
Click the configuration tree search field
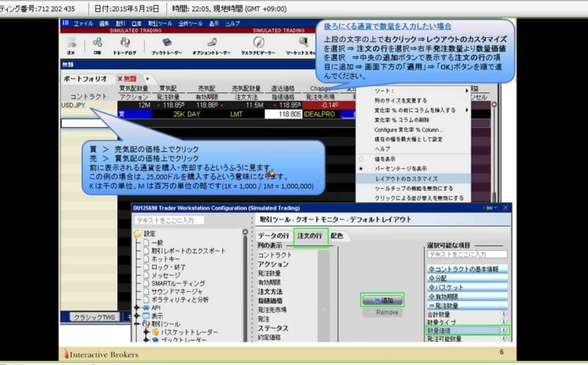click(169, 220)
